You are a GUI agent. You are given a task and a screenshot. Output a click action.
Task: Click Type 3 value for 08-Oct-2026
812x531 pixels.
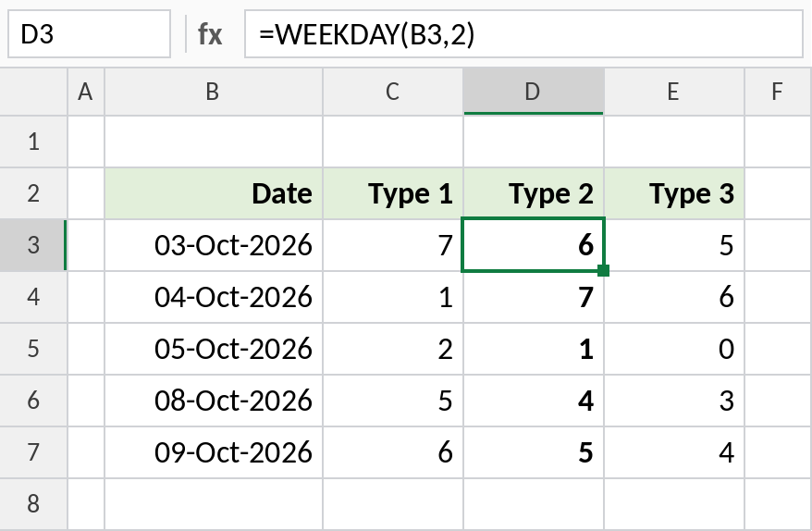[x=674, y=401]
